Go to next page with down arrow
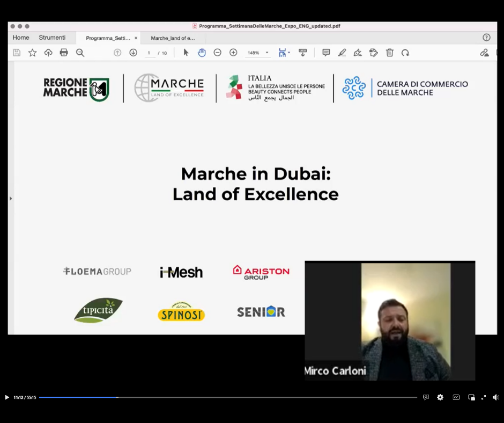 click(x=133, y=53)
